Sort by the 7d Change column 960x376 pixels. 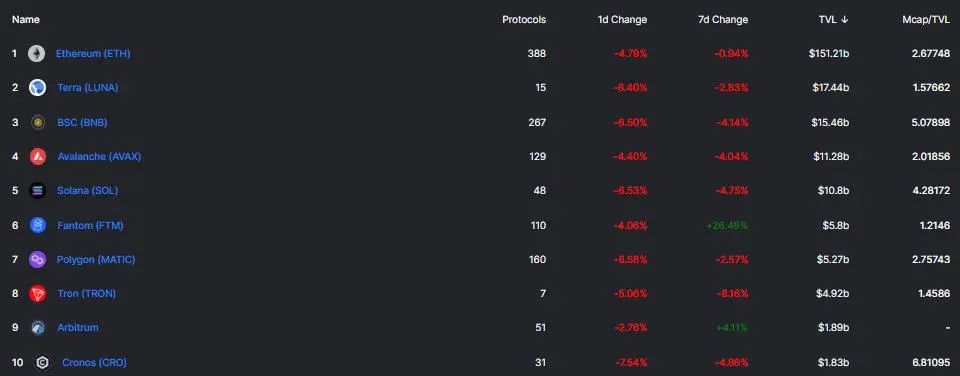pos(723,20)
